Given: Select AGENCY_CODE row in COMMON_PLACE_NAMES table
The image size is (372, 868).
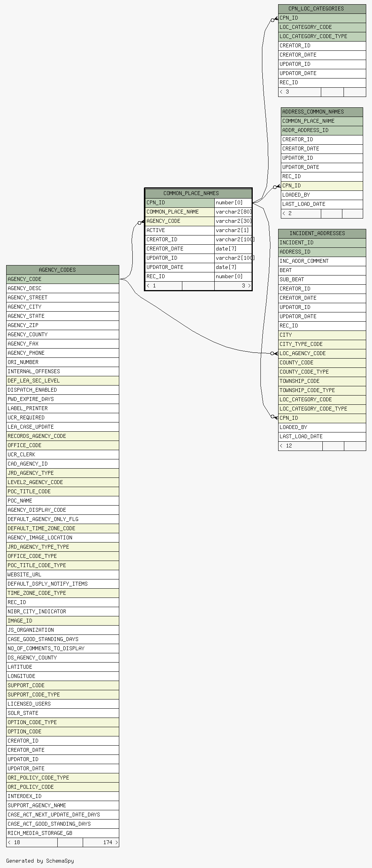Looking at the screenshot, I should click(180, 221).
